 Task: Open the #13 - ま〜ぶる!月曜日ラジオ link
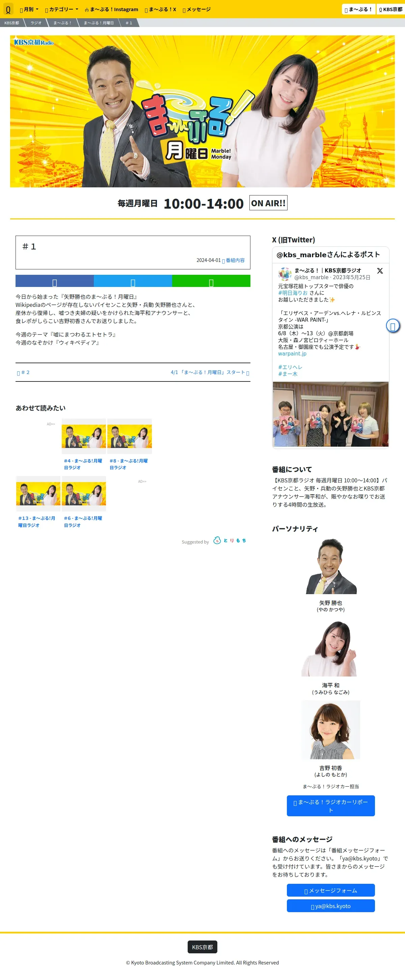tap(36, 522)
